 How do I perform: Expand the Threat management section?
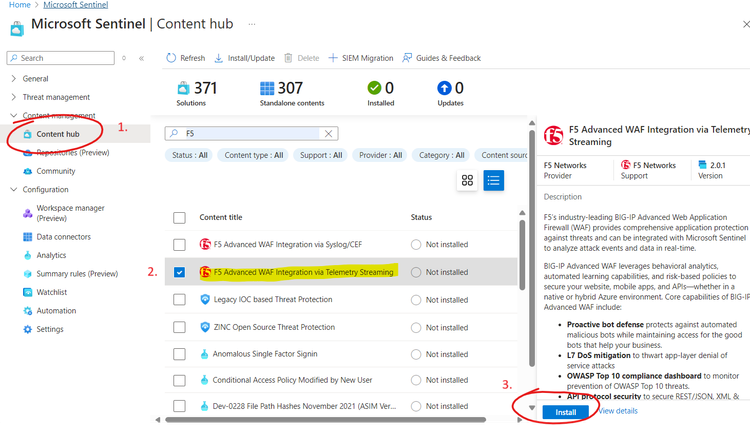pyautogui.click(x=55, y=97)
